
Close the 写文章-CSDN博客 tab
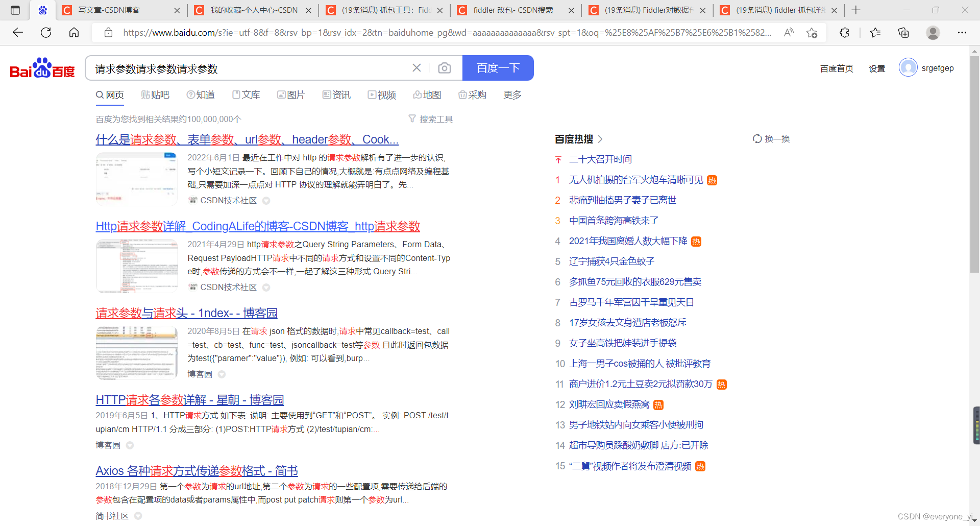coord(177,10)
